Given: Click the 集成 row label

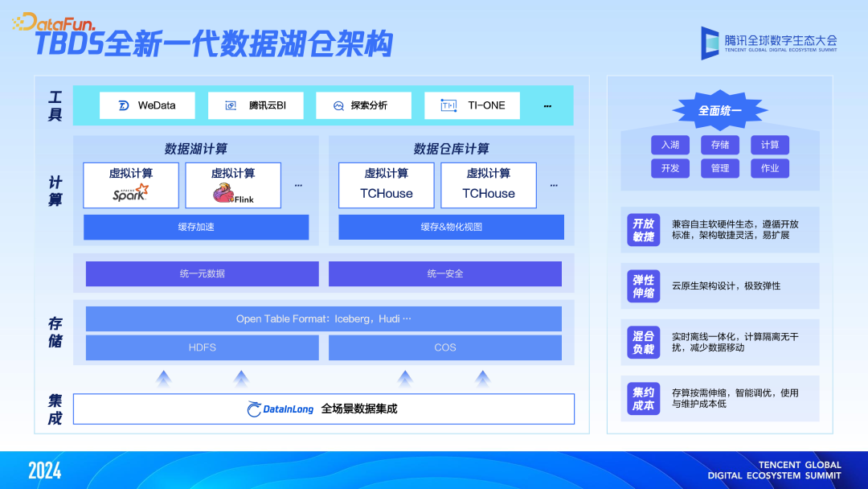Looking at the screenshot, I should (x=55, y=409).
